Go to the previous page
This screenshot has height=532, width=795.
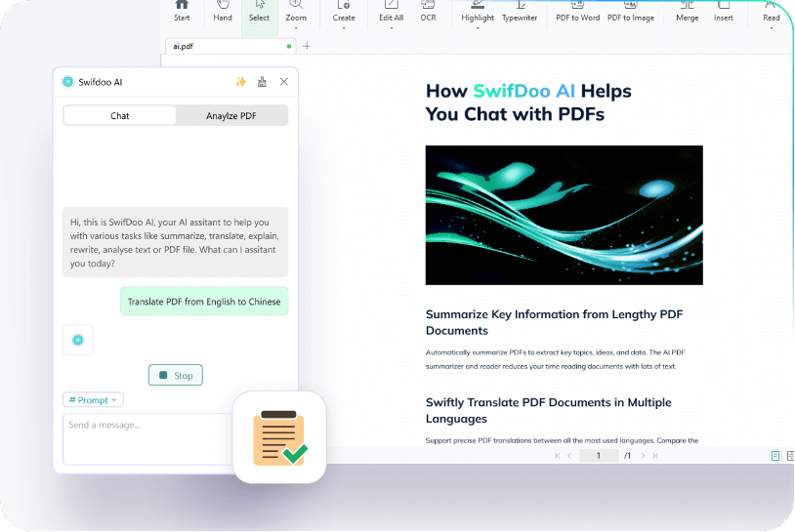(569, 456)
